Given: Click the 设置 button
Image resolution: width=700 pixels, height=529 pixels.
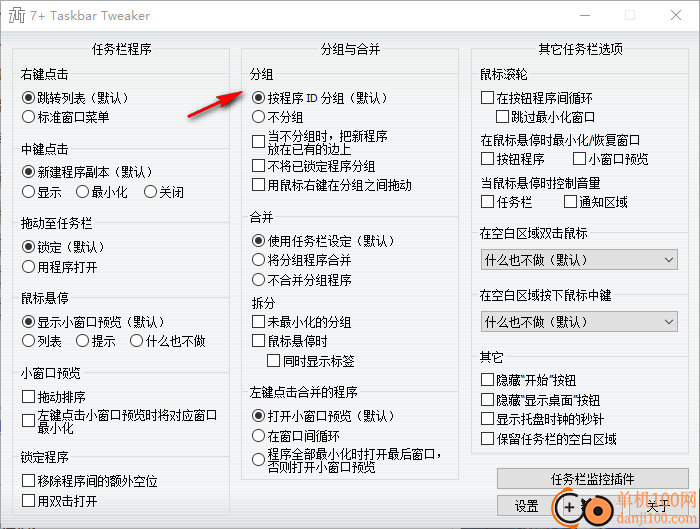Looking at the screenshot, I should point(527,506).
